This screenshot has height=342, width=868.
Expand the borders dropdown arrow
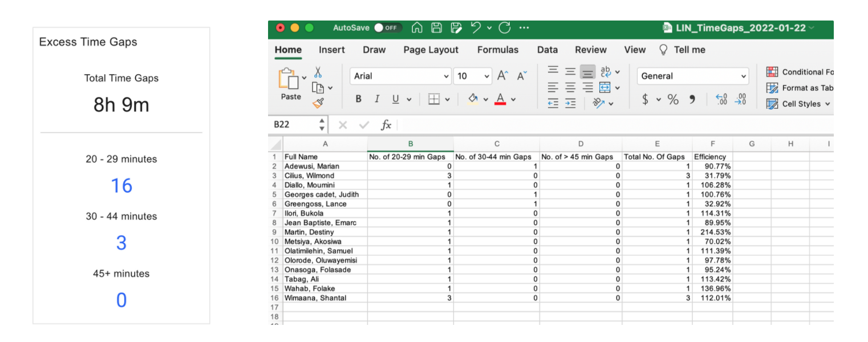point(448,98)
